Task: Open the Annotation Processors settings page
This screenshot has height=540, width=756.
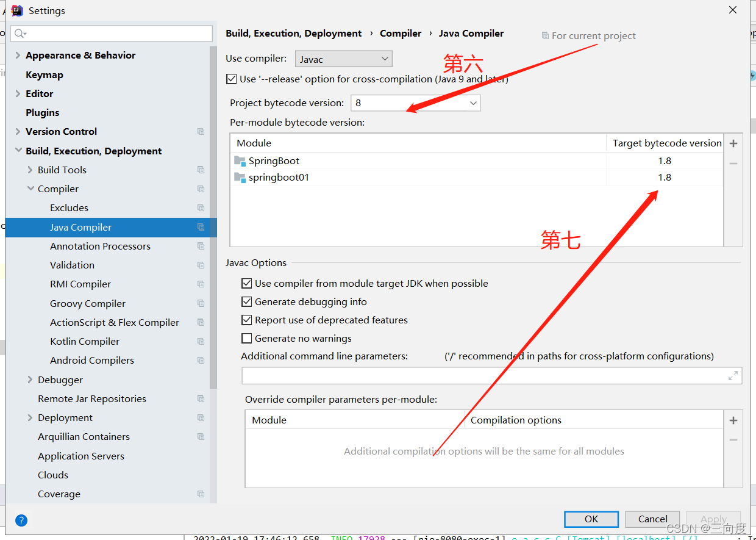Action: coord(100,246)
